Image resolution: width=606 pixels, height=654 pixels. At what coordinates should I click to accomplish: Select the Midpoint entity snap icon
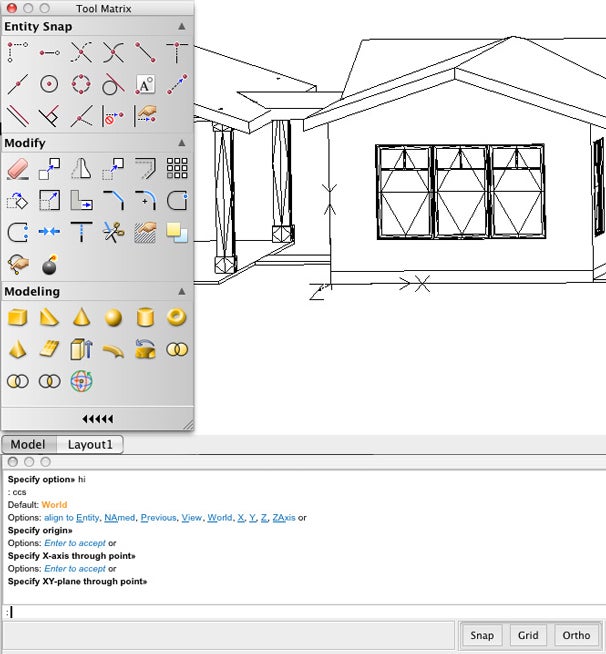coord(18,84)
